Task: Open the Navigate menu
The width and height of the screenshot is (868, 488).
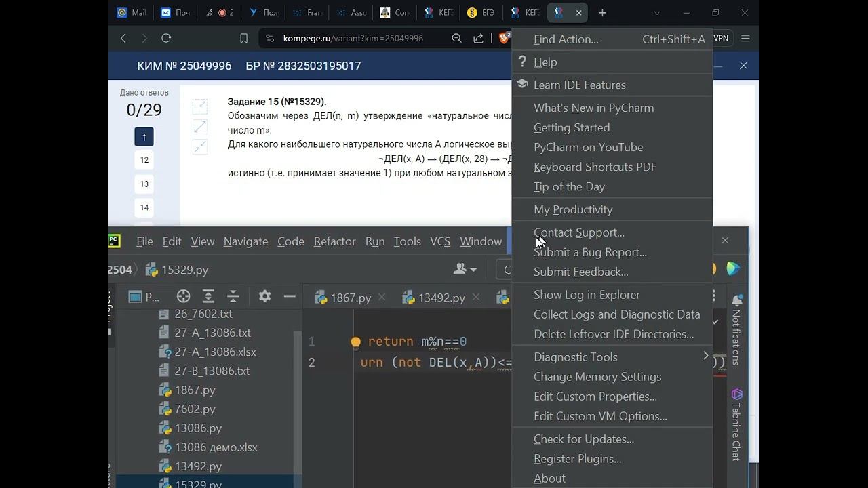Action: pos(245,241)
